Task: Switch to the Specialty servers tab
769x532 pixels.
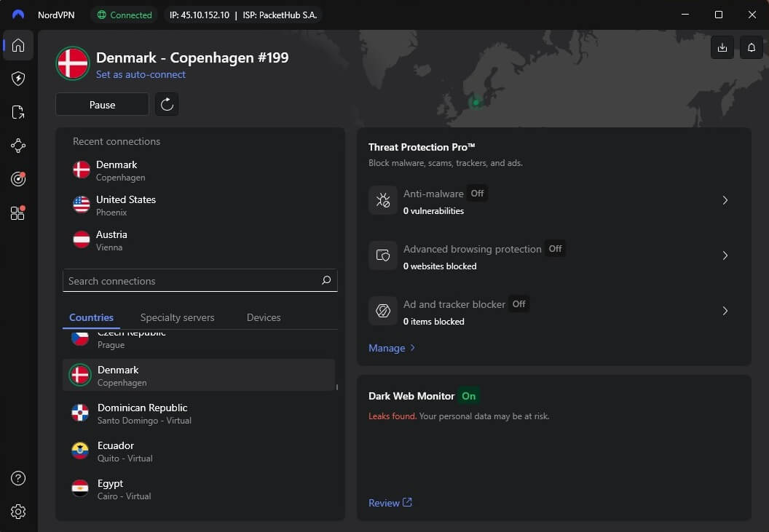Action: pyautogui.click(x=177, y=317)
